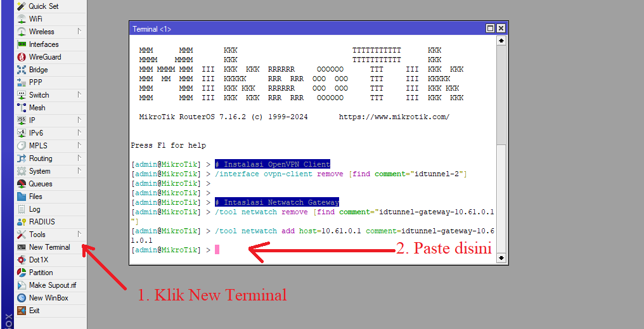Click the MPLS icon
This screenshot has height=329, width=644.
[22, 146]
